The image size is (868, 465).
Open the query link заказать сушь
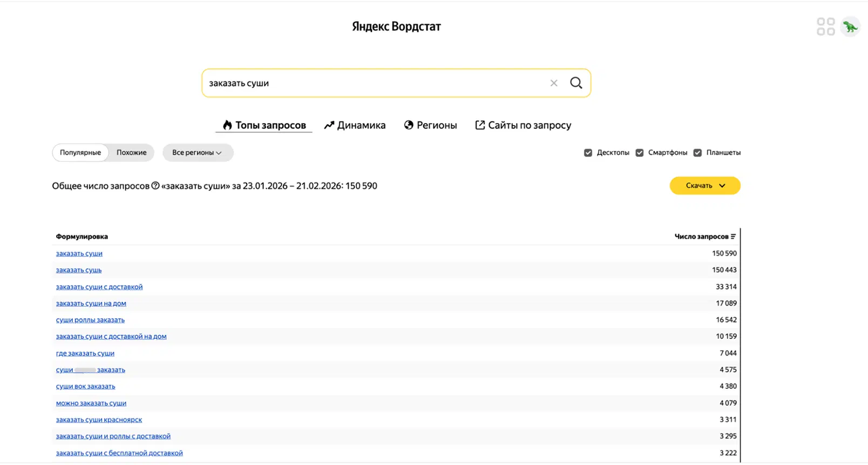point(79,270)
